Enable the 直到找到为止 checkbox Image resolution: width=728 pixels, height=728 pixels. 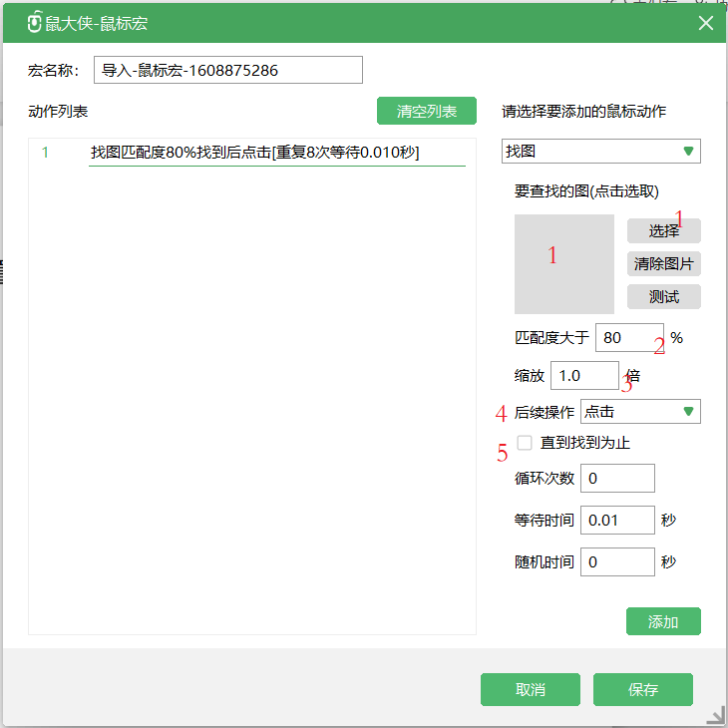[525, 443]
